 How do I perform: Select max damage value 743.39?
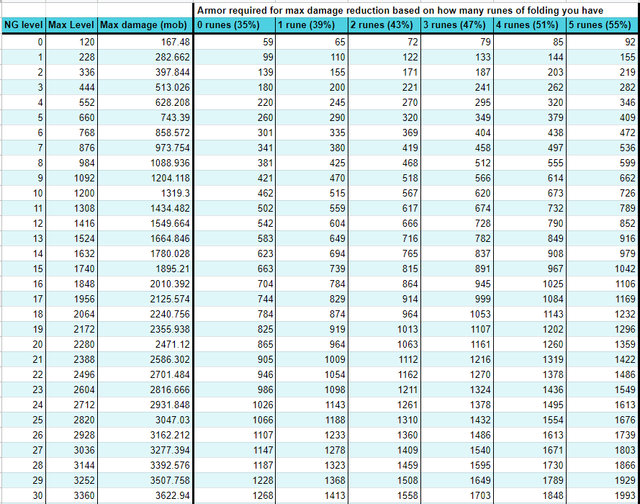pyautogui.click(x=145, y=118)
